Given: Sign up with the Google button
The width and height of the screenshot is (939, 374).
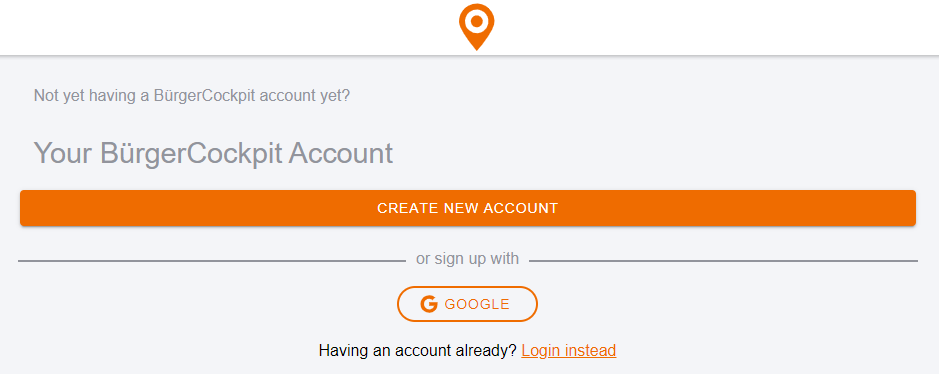Looking at the screenshot, I should pyautogui.click(x=467, y=304).
